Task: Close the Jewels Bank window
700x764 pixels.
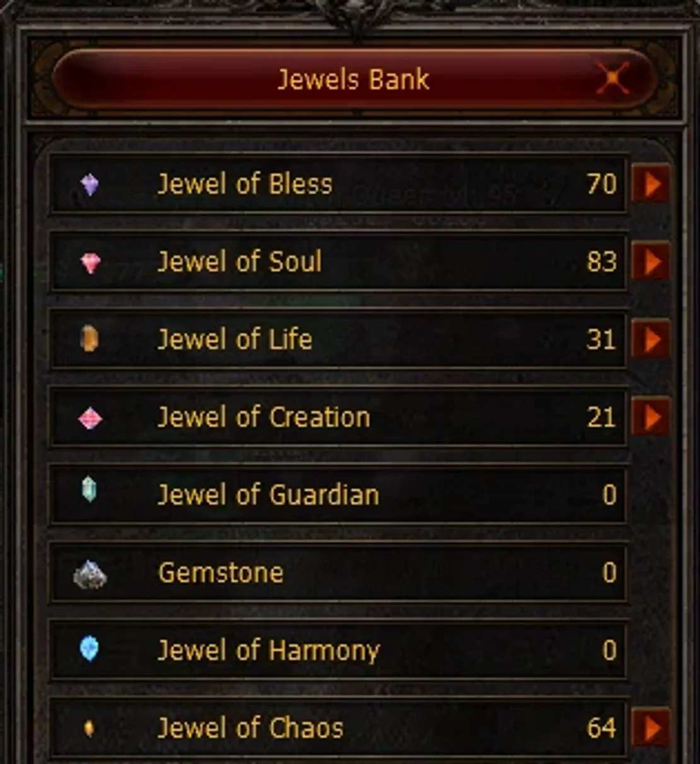Action: [612, 79]
